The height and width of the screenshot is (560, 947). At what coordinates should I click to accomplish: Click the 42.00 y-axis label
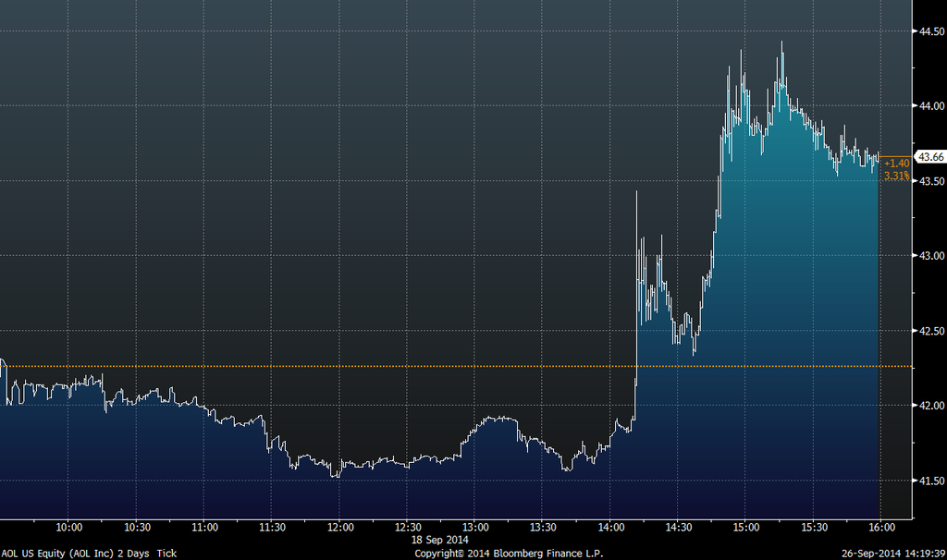pyautogui.click(x=931, y=406)
